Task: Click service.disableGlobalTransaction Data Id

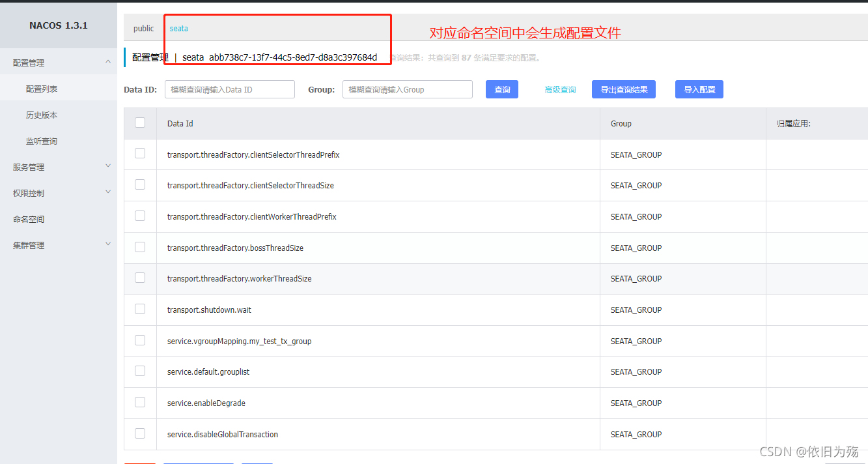Action: (223, 435)
